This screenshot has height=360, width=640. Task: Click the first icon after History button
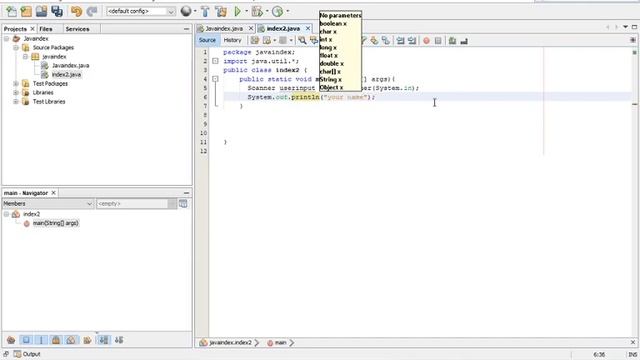click(255, 40)
